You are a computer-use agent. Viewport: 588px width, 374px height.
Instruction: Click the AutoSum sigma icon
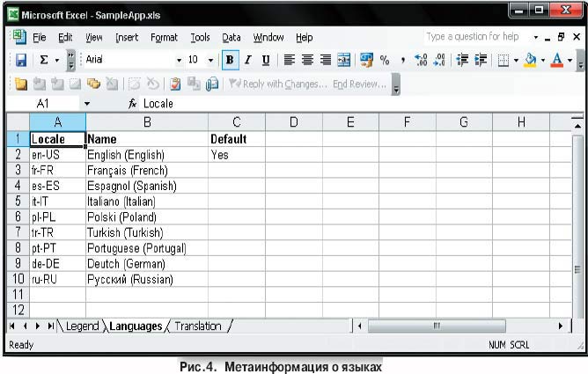click(x=43, y=61)
